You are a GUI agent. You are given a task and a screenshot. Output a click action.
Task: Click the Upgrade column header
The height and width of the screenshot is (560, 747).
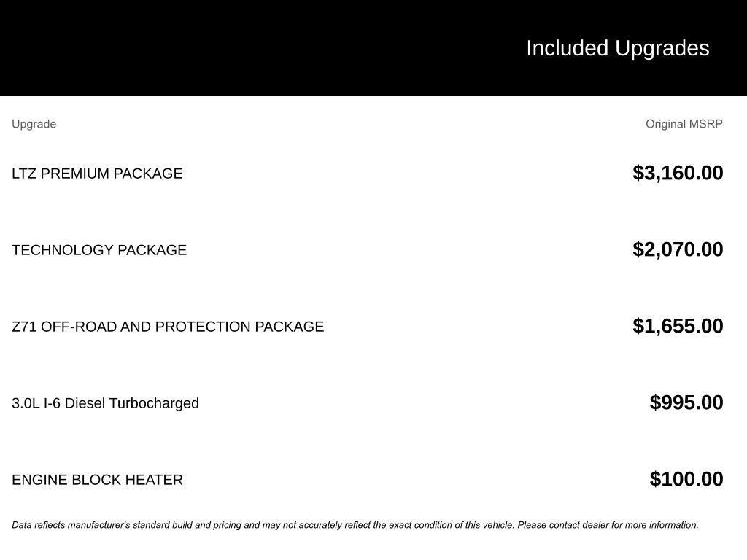coord(34,124)
